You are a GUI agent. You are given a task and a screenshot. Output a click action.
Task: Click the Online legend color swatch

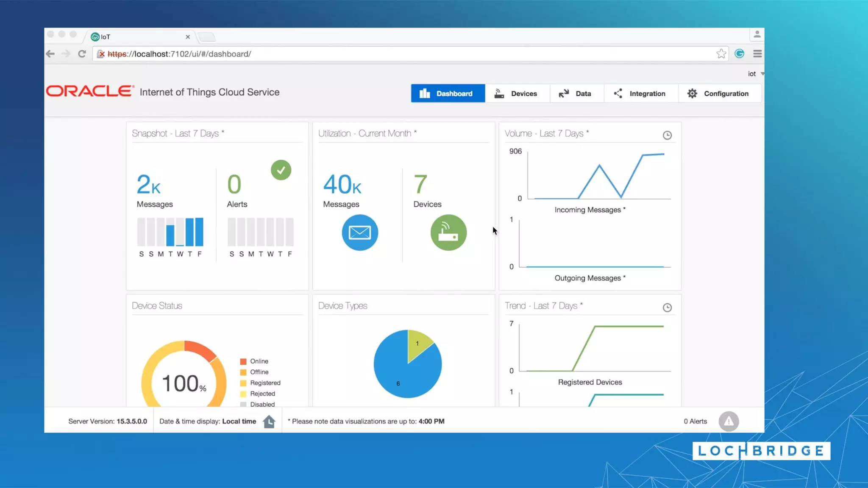(243, 361)
